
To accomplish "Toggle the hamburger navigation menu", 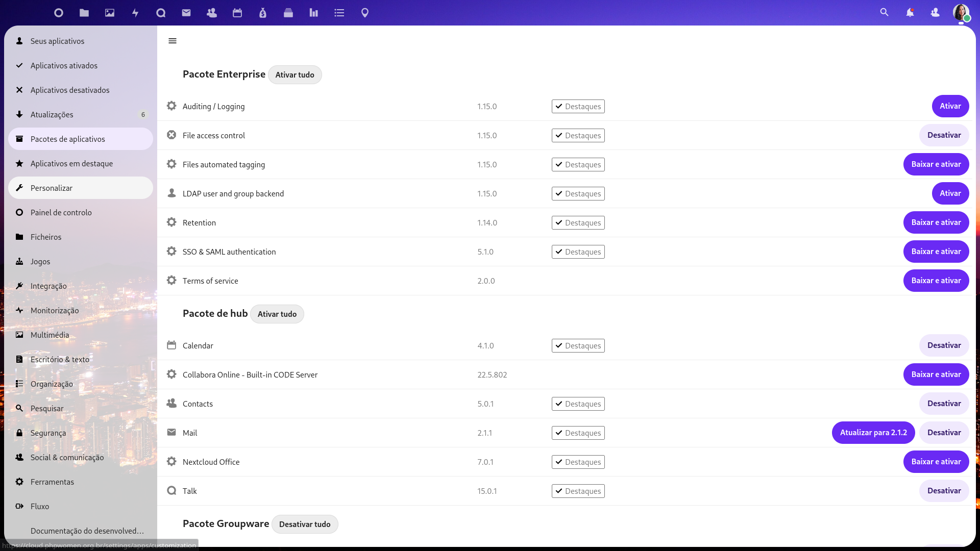I will click(x=173, y=41).
